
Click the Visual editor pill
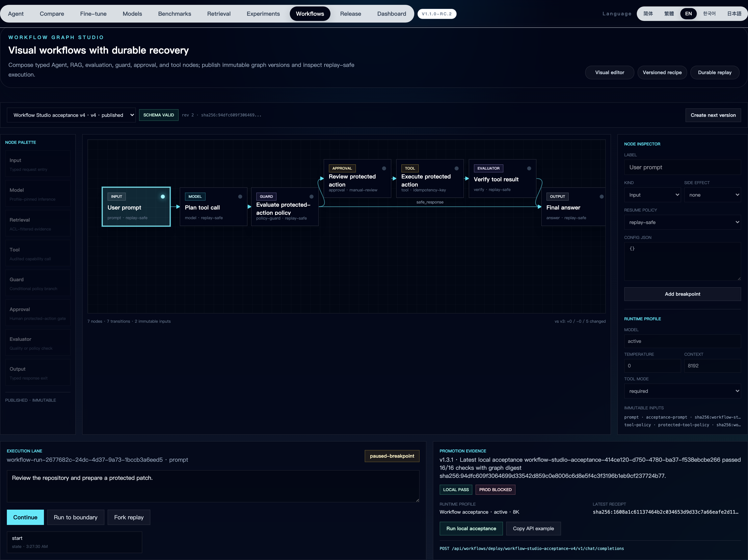609,73
